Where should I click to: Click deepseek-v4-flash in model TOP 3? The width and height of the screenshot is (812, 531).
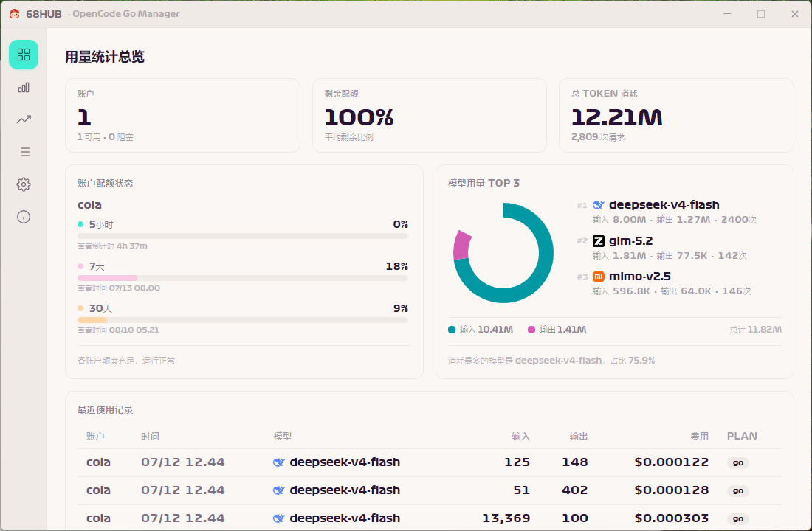[x=664, y=205]
